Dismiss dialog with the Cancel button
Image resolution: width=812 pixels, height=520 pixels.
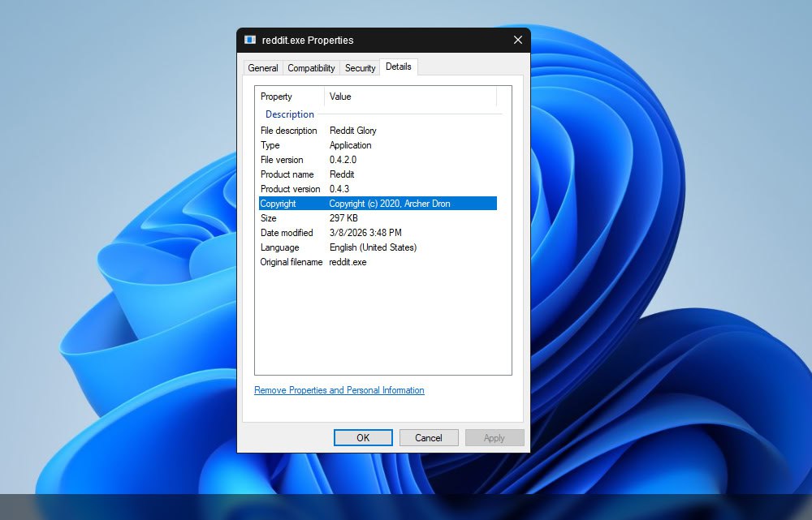(429, 438)
